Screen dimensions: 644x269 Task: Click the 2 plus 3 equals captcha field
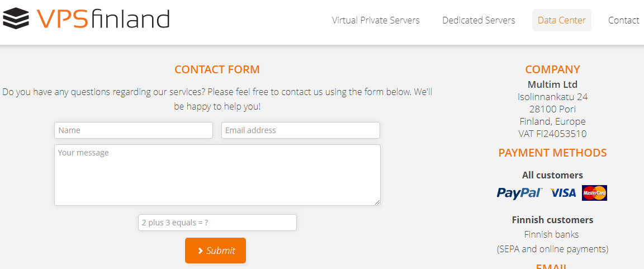click(x=217, y=223)
